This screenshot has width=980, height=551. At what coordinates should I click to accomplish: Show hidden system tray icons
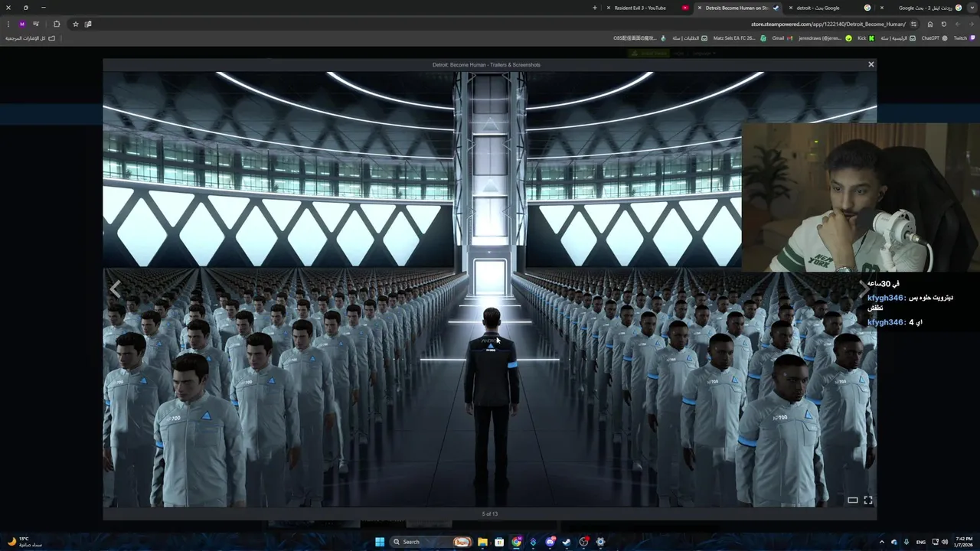click(x=882, y=542)
